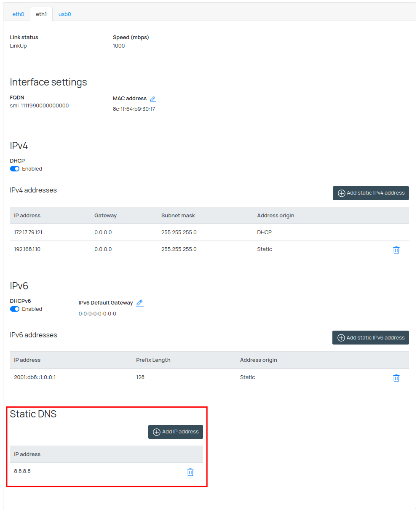Image resolution: width=420 pixels, height=513 pixels.
Task: Switch to the eth0 tab
Action: click(x=18, y=14)
